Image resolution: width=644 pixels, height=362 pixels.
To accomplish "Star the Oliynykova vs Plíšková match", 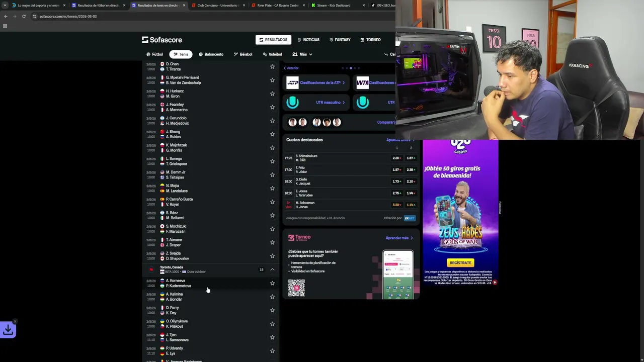I will click(x=272, y=324).
